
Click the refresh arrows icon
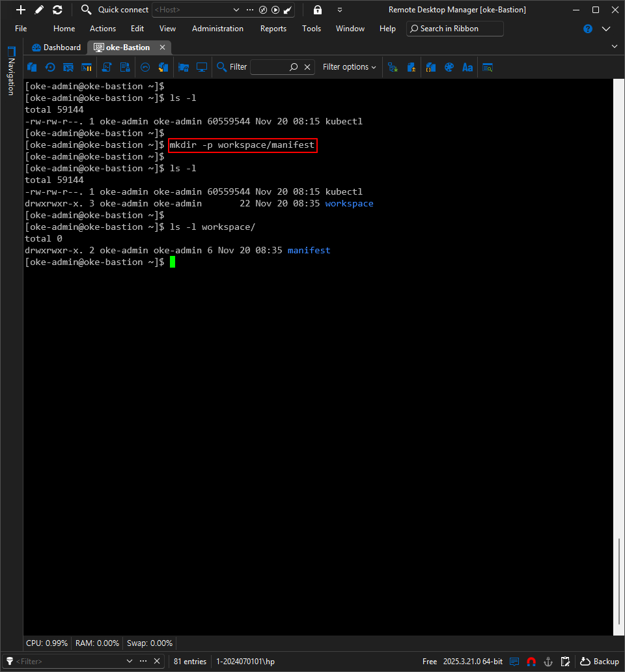[57, 10]
